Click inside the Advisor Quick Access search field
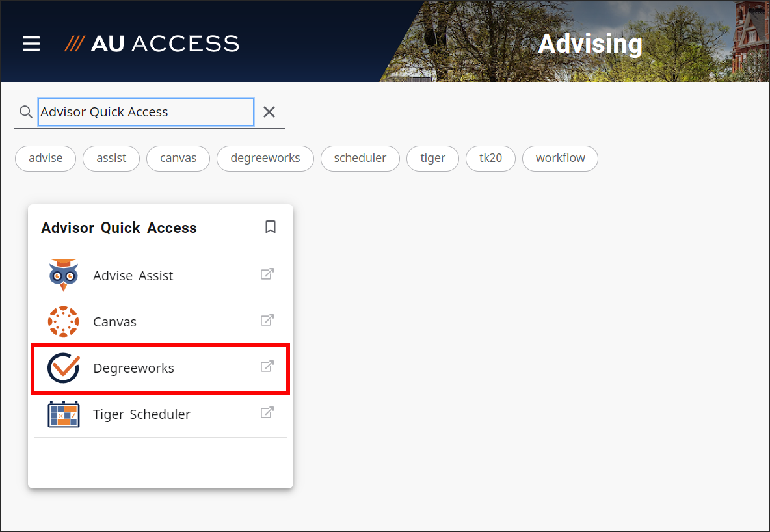Screen dimensions: 770x532 point(146,111)
